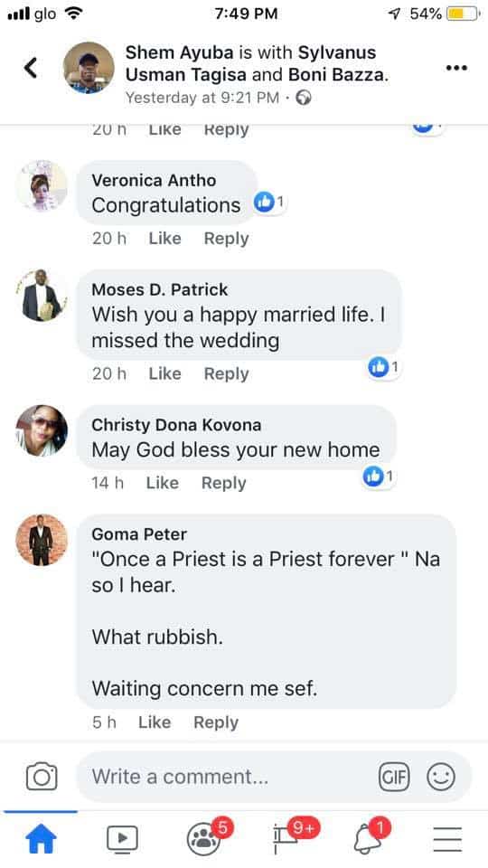The width and height of the screenshot is (488, 868).
Task: View the like reaction on Moses's comment
Action: coord(383,366)
